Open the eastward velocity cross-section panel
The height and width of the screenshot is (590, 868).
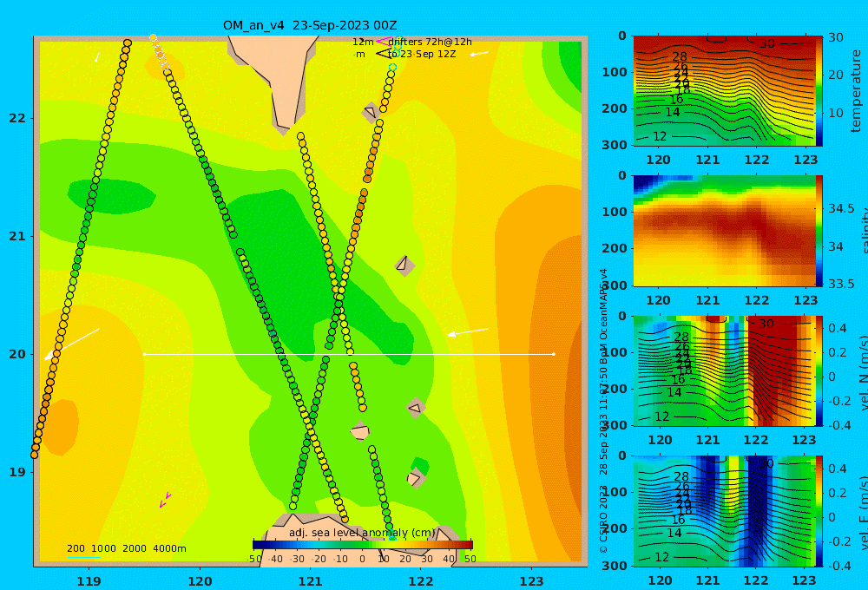[724, 511]
